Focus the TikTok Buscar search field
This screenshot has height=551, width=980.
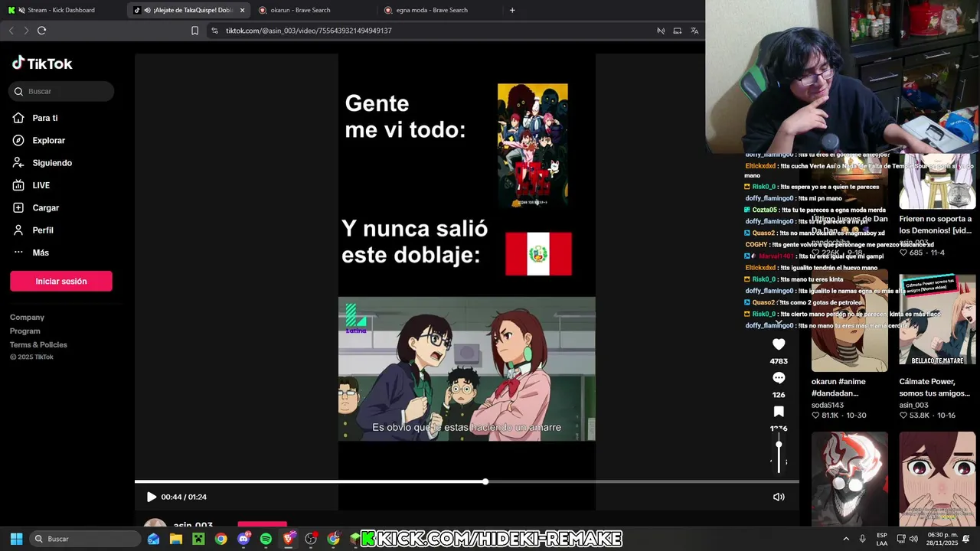61,91
